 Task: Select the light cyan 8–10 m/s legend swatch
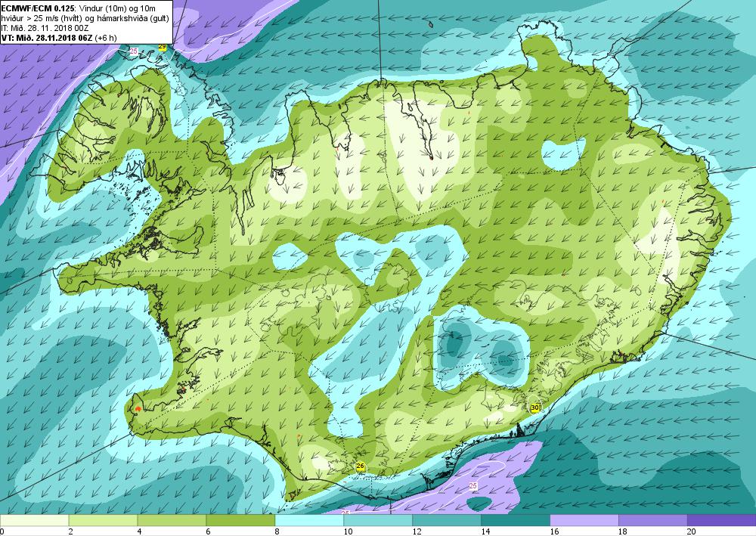click(309, 520)
